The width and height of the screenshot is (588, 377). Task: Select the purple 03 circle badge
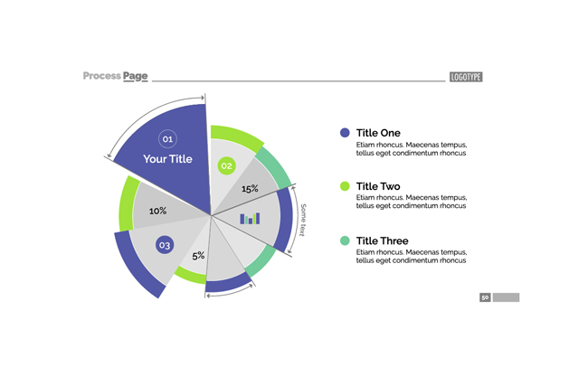165,245
